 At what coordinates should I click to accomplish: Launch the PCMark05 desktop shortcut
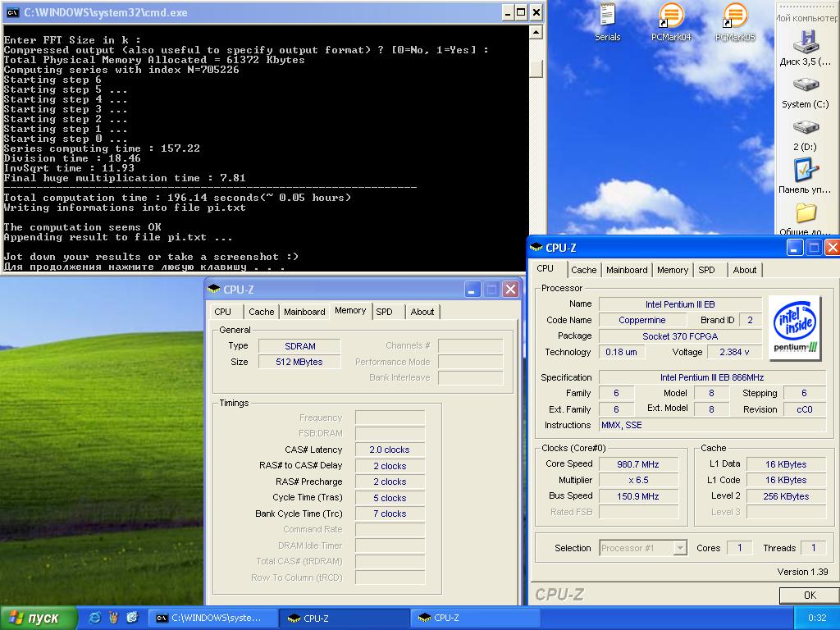click(735, 21)
